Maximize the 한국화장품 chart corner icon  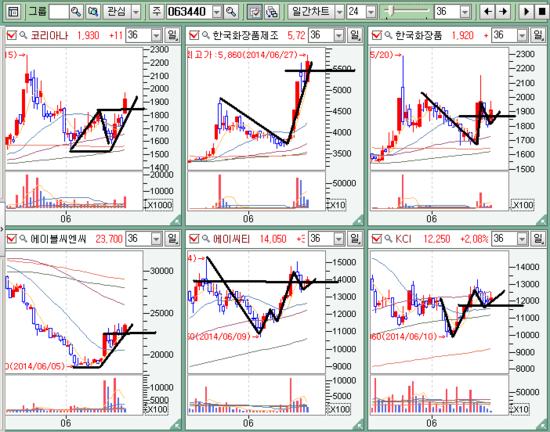[x=541, y=221]
